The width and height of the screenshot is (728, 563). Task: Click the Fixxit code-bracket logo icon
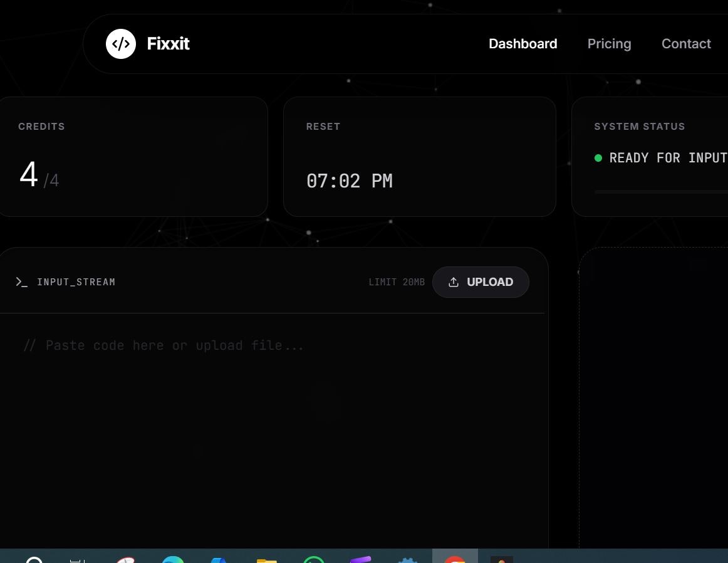[121, 44]
